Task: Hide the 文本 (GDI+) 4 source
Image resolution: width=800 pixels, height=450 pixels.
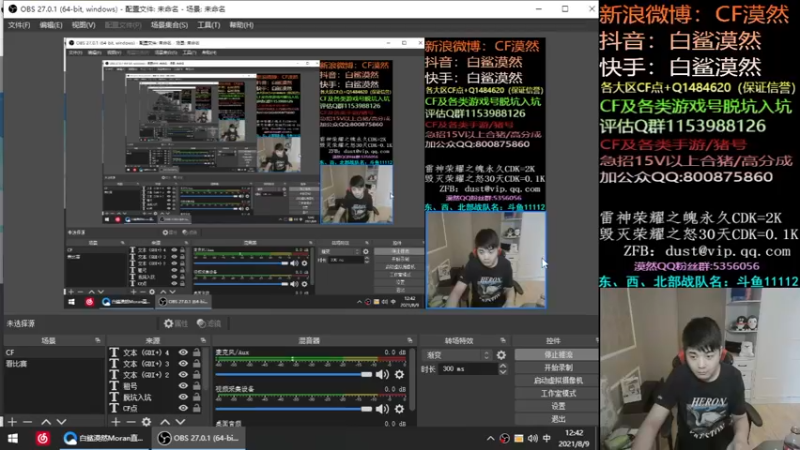Action: point(183,353)
